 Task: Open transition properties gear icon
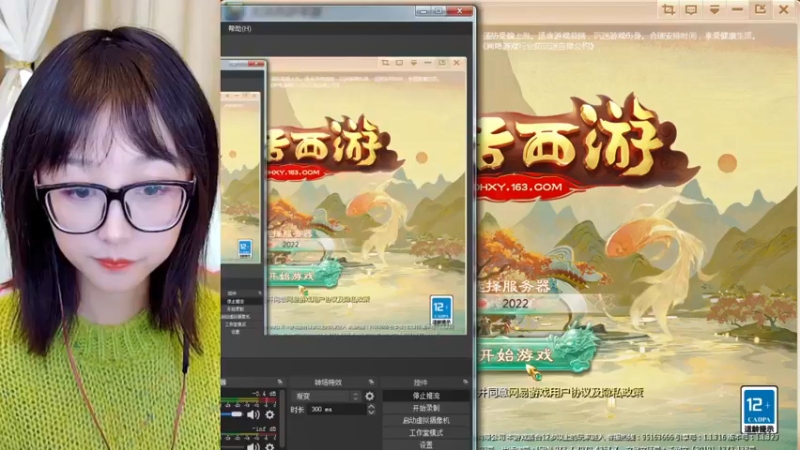369,396
